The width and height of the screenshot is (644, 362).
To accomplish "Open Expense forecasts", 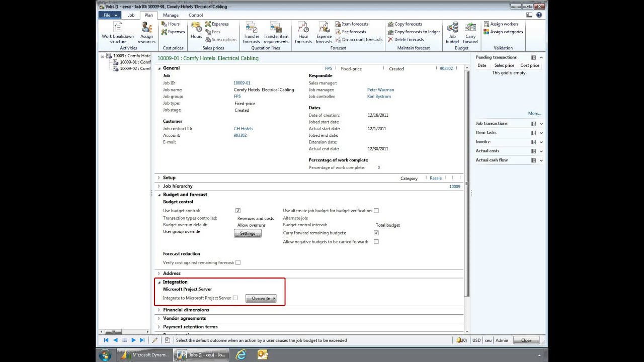I will pos(324,33).
